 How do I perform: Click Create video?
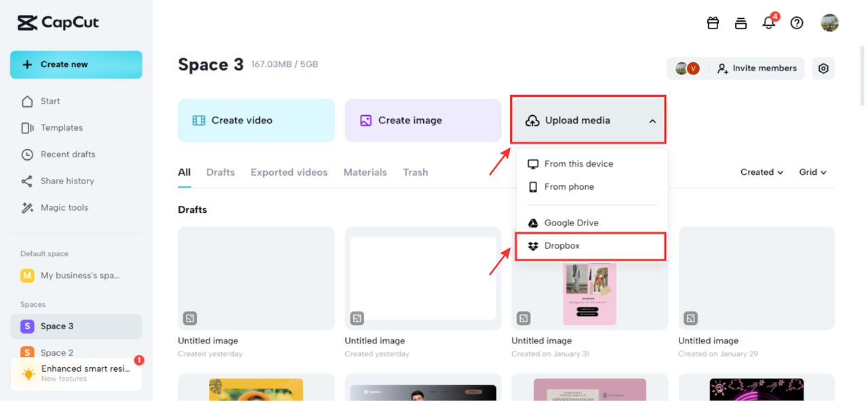pos(256,121)
